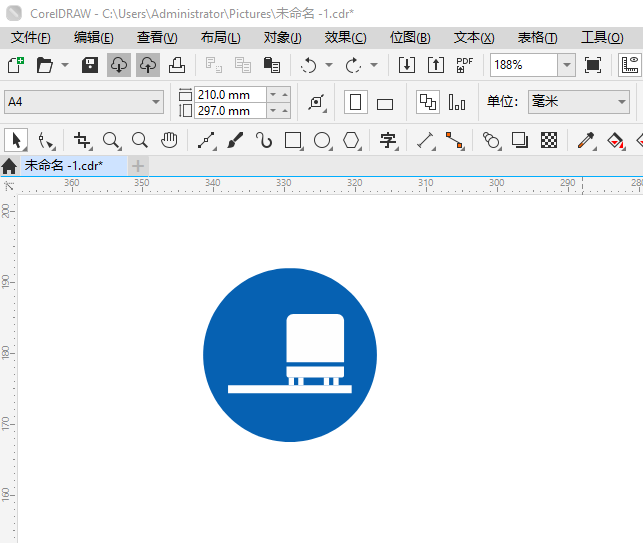Click the Publish to PDF icon

coord(465,65)
